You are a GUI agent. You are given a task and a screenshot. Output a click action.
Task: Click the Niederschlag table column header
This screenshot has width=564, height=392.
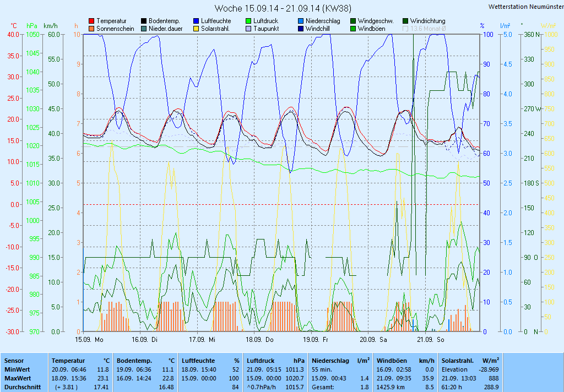click(330, 361)
